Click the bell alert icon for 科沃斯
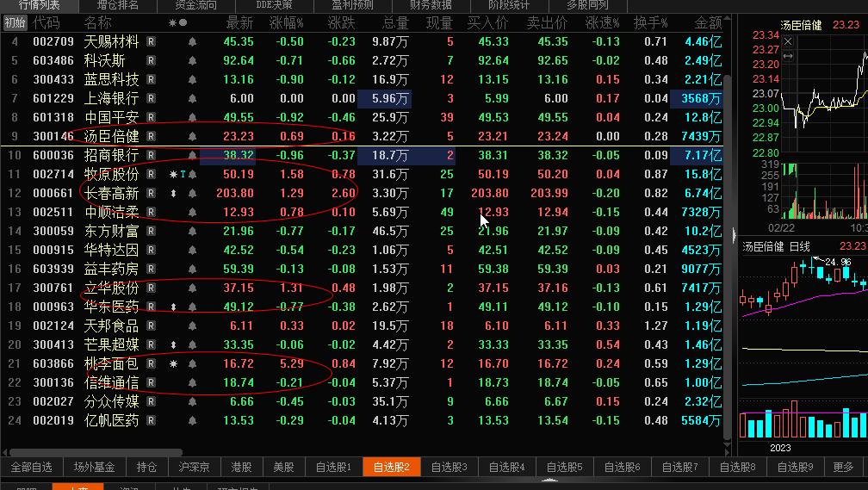868x490 pixels. coord(192,60)
